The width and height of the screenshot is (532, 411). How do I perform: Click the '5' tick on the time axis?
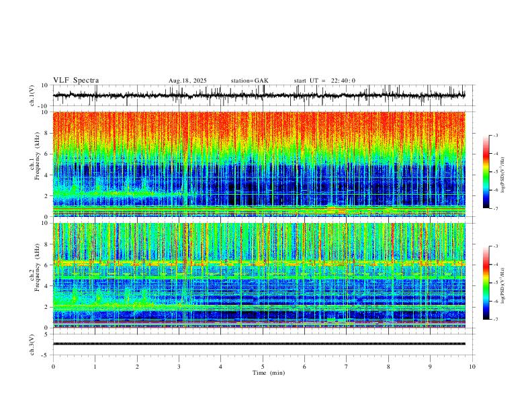coord(263,367)
